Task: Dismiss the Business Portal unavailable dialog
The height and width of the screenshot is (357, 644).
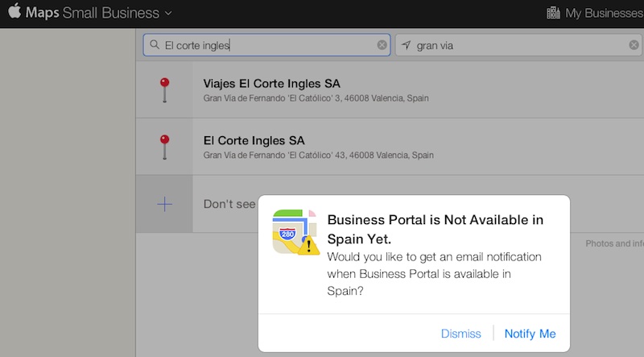Action: pyautogui.click(x=460, y=334)
